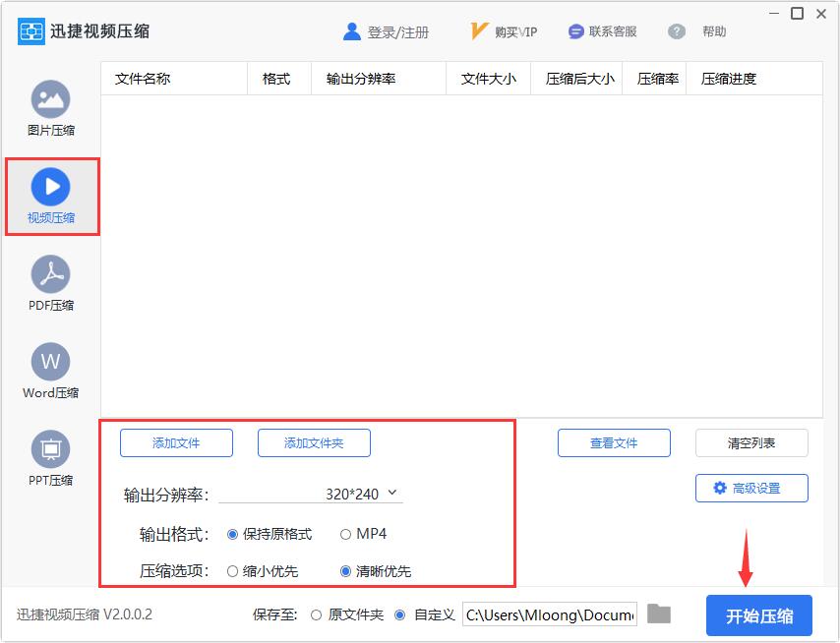Viewport: 840px width, 643px height.
Task: Open the 图片压缩 image compression mode
Action: (50, 109)
